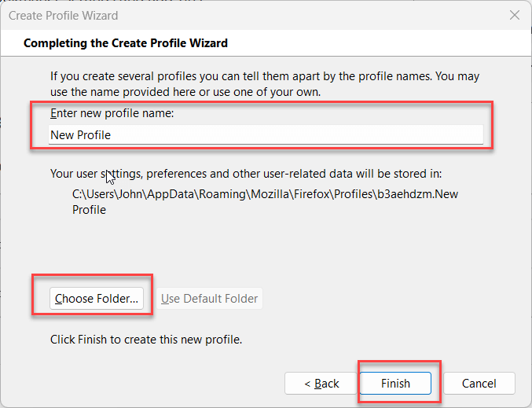Screen dimensions: 532x408
Task: Click the Use Default Folder button
Action: (209, 299)
